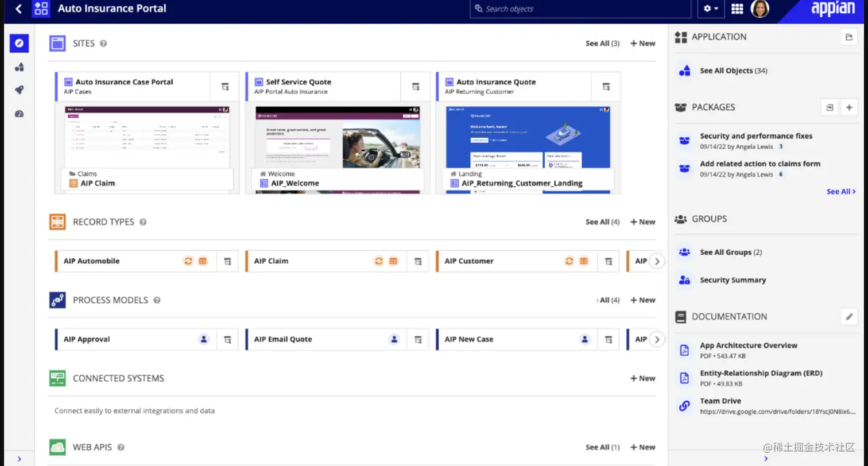Screen dimensions: 868x466
Task: Open actions icon on AIP Approval process
Action: [227, 339]
